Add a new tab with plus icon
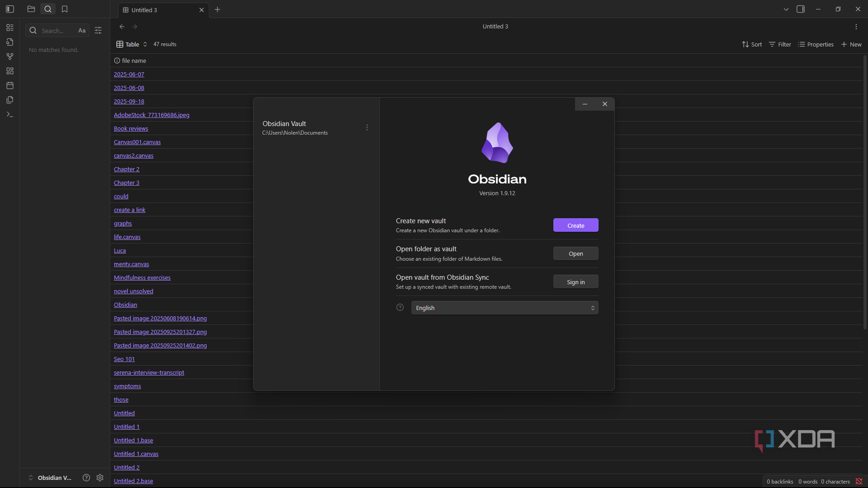Screen dimensions: 868x488 click(217, 9)
